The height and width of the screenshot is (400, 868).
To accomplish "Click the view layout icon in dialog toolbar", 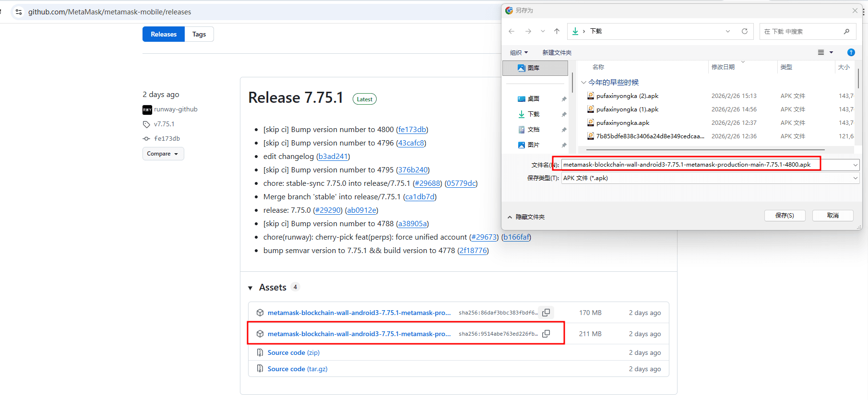I will [x=821, y=52].
